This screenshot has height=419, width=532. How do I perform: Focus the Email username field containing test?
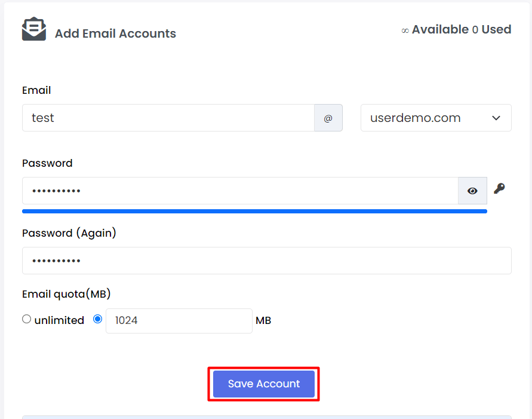[168, 118]
